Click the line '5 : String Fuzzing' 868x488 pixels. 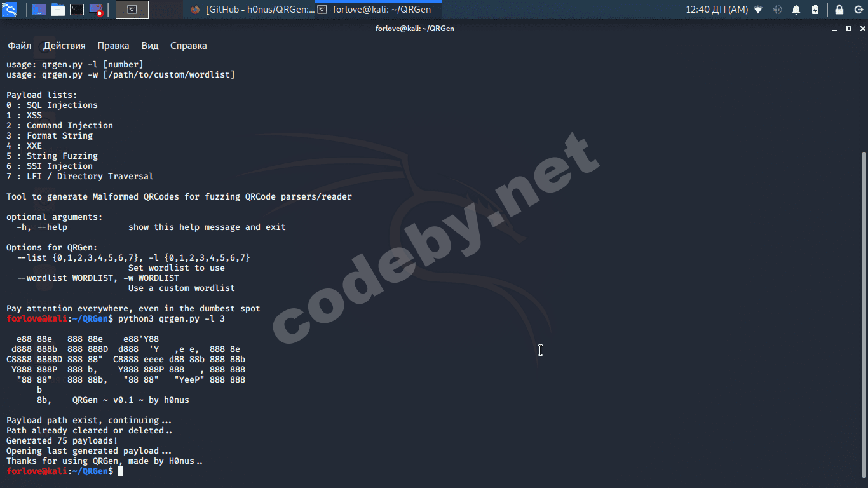click(52, 156)
